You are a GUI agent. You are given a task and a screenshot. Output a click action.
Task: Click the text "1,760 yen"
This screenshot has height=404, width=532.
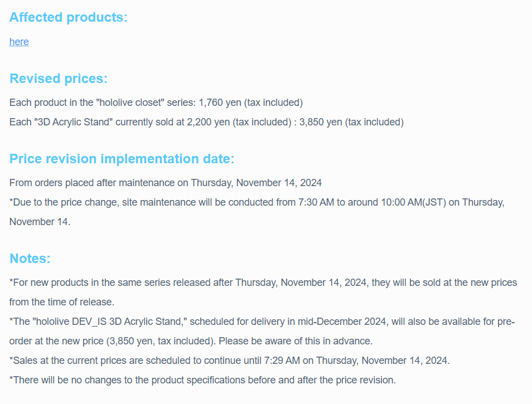coord(220,103)
